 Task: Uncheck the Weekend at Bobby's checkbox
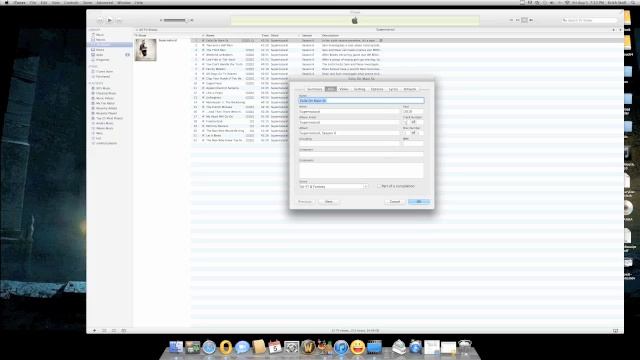pos(203,55)
